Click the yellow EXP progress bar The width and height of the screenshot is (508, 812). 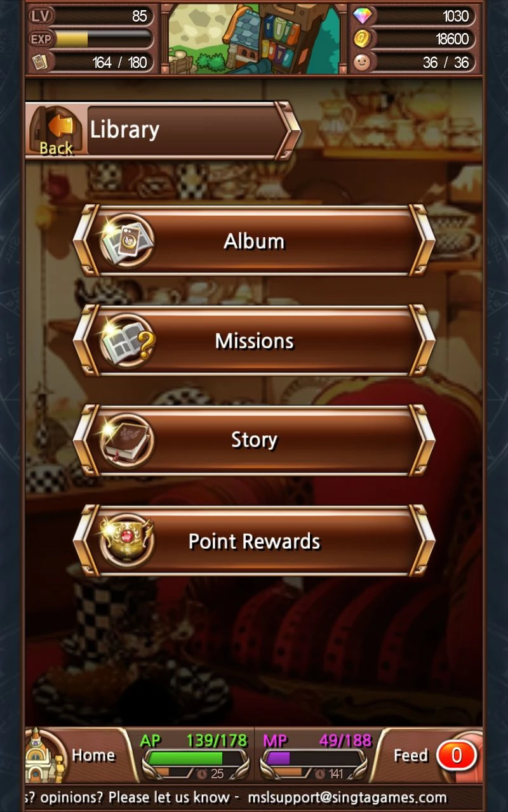point(104,39)
